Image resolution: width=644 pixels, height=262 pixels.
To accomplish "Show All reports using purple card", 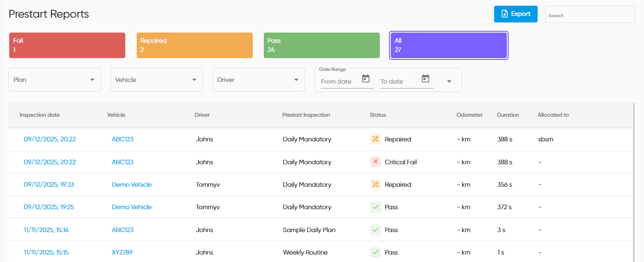I will pos(449,45).
